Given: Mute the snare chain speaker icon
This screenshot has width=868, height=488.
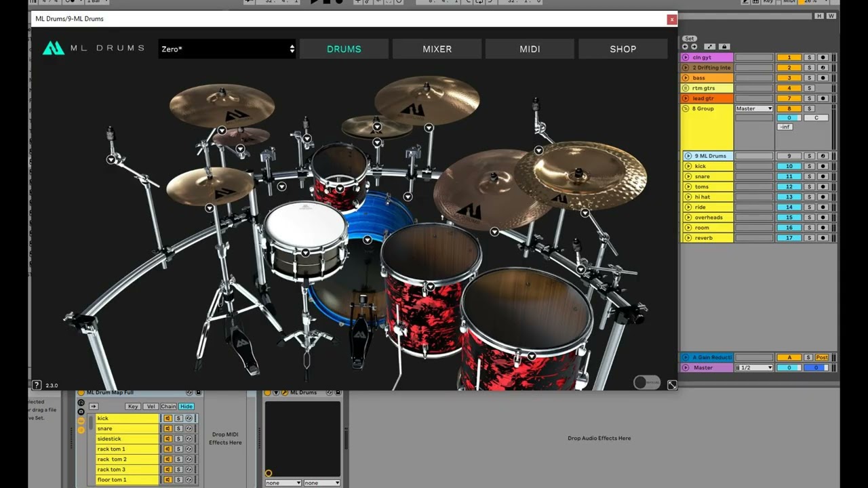Looking at the screenshot, I should 168,428.
